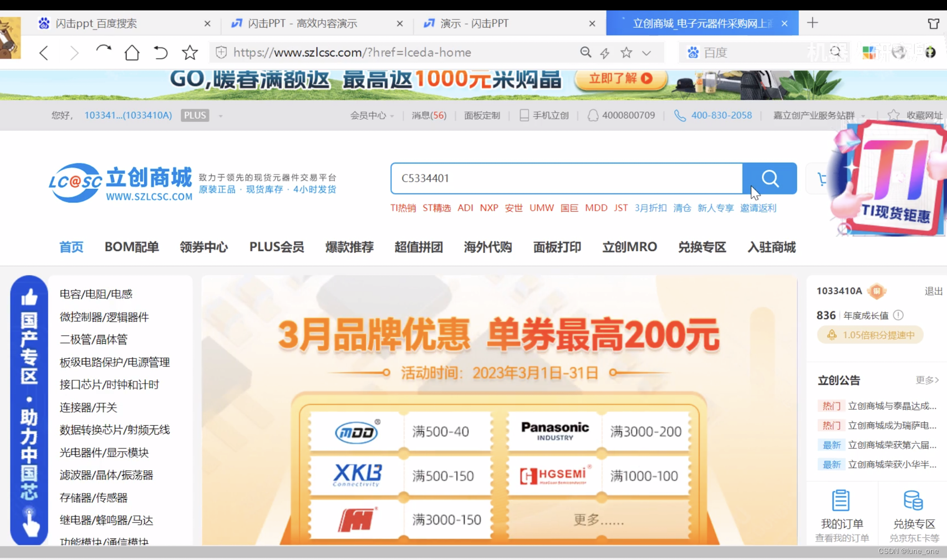Screen dimensions: 947x560
Task: Open 会员中心 dropdown
Action: 371,115
